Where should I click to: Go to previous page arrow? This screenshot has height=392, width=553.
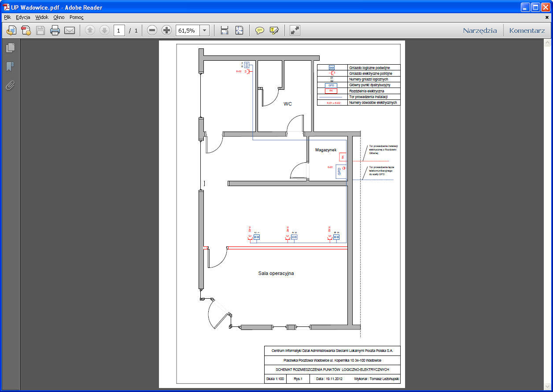[90, 30]
